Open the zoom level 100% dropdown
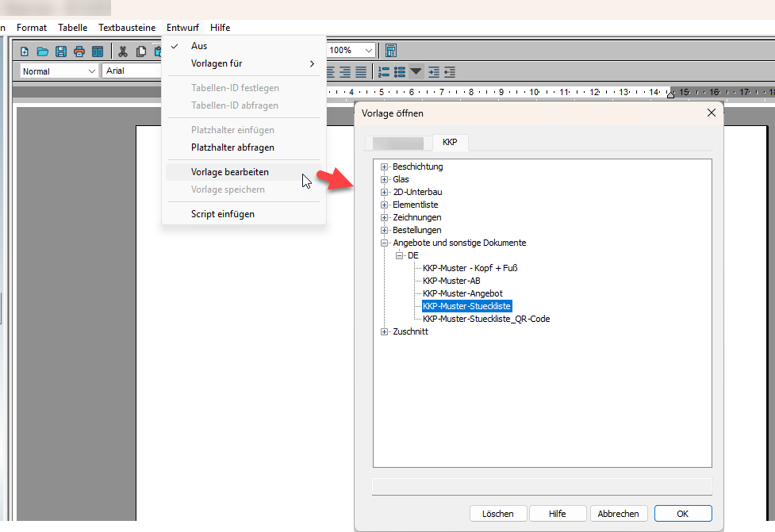The width and height of the screenshot is (775, 532). pos(369,50)
